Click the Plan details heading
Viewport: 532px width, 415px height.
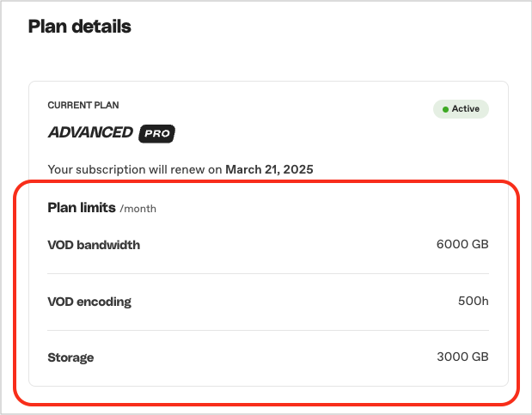tap(80, 27)
